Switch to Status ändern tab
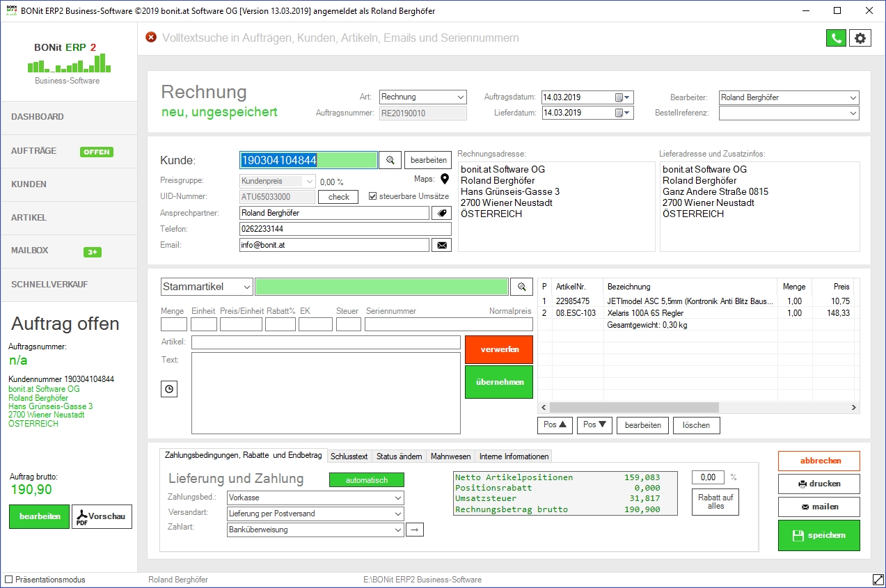Image resolution: width=886 pixels, height=588 pixels. pos(399,456)
